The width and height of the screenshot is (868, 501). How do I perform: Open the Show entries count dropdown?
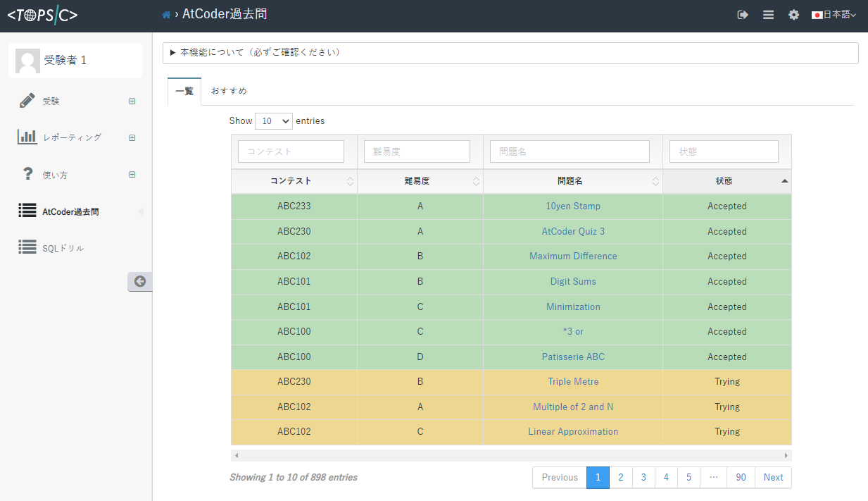tap(274, 121)
